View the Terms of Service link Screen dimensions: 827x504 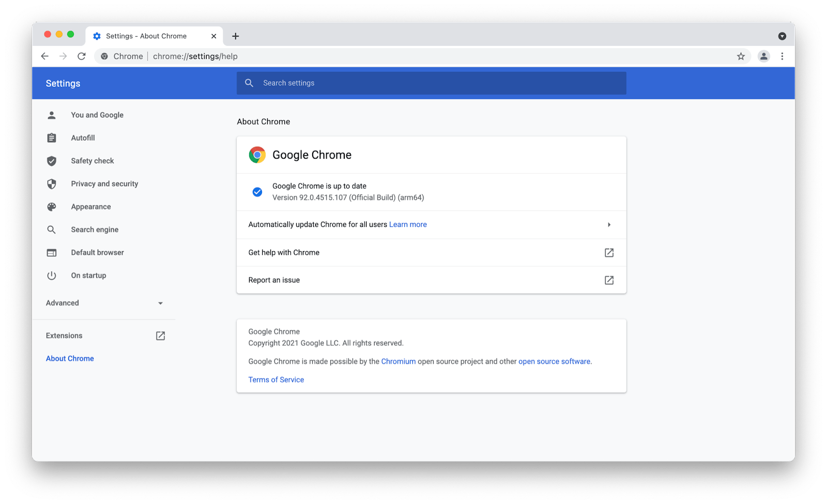pos(276,380)
